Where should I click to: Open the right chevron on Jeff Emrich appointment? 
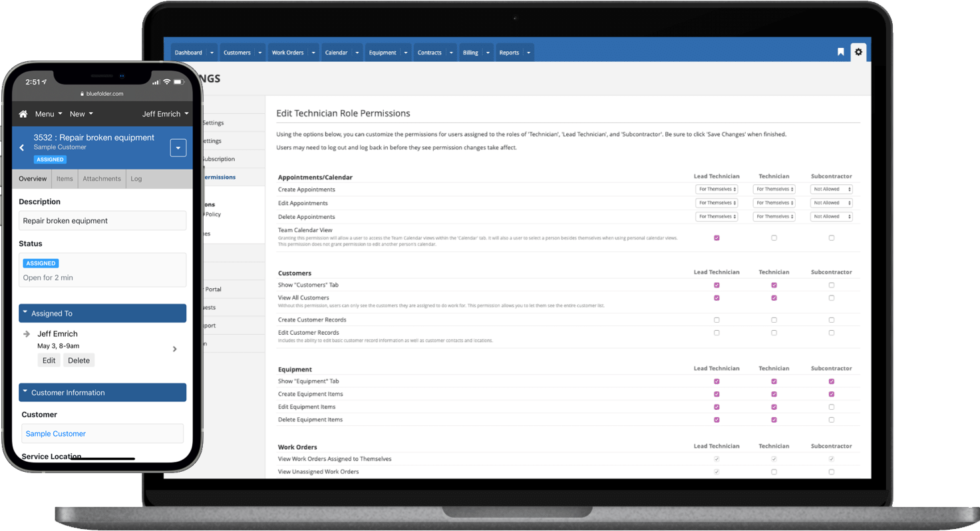click(x=174, y=349)
